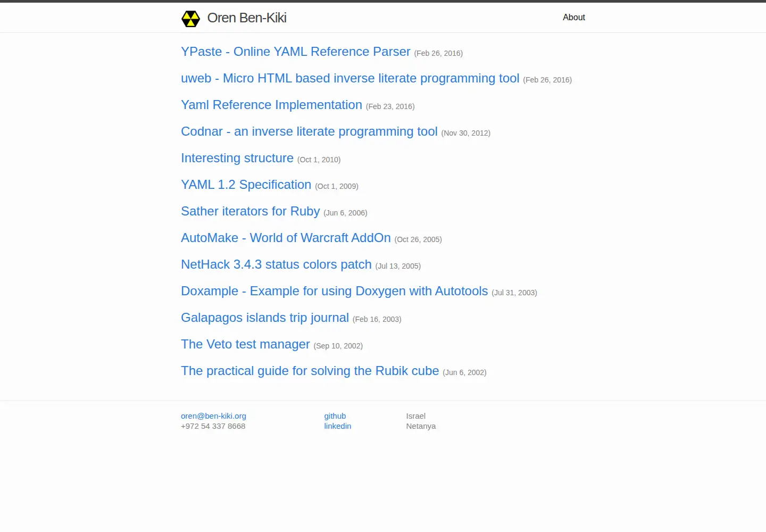Image resolution: width=766 pixels, height=532 pixels.
Task: Click the (Jul 13, 2005) date text
Action: [398, 266]
